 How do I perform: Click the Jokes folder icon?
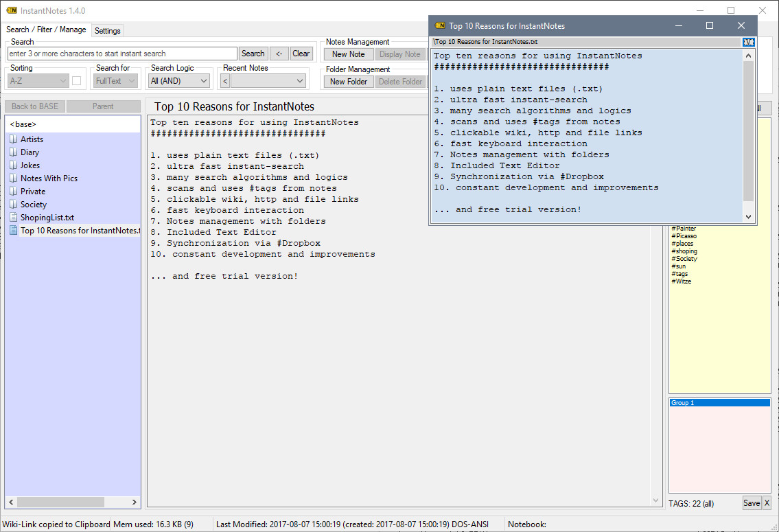click(x=14, y=165)
